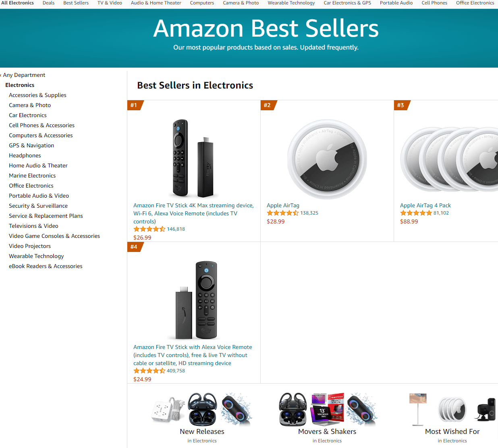
Task: Browse Cell Phones & Accessories category
Action: [x=41, y=125]
